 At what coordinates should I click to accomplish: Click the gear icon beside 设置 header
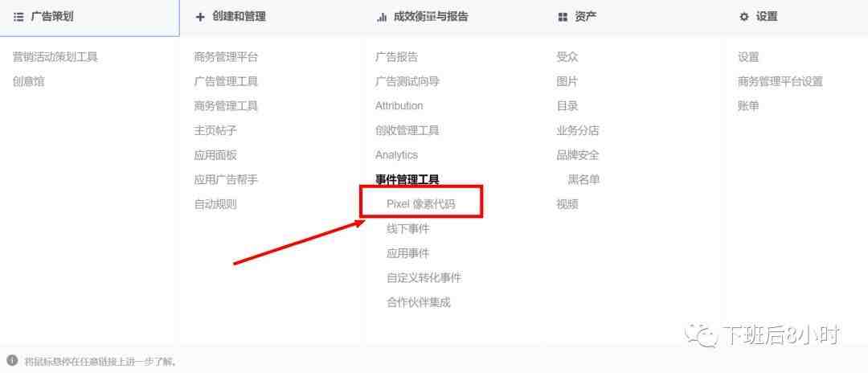pos(744,17)
